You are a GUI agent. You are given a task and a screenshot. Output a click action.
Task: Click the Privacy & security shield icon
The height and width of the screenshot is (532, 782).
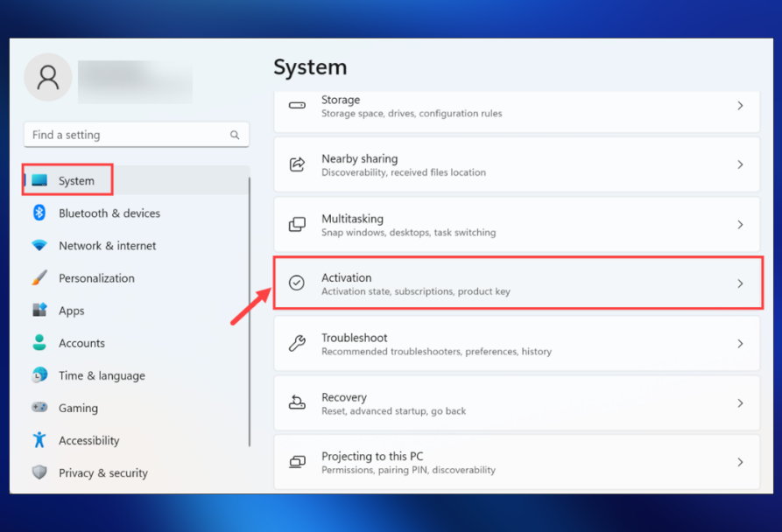(x=39, y=472)
